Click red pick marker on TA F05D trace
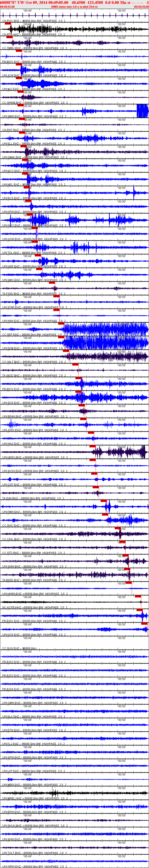 (x=52, y=283)
